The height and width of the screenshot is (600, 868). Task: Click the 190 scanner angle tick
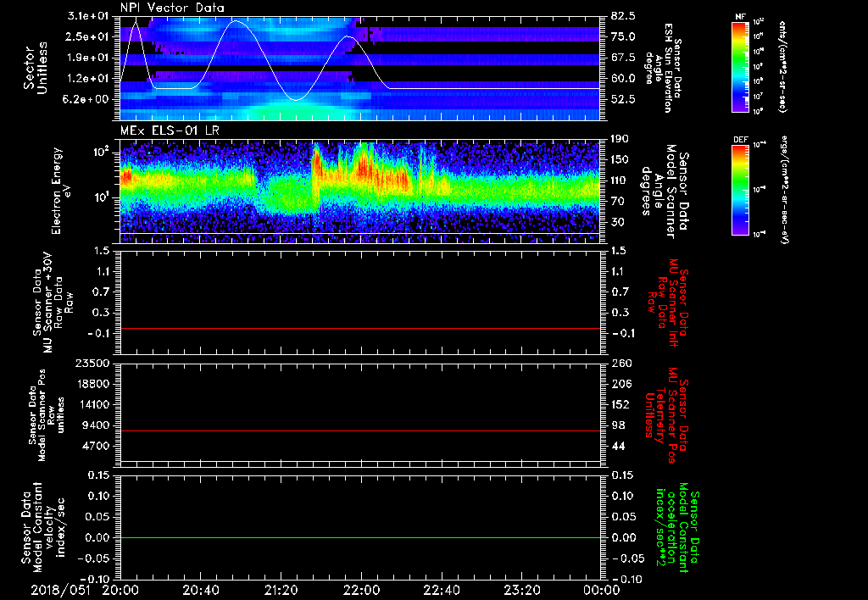(620, 139)
